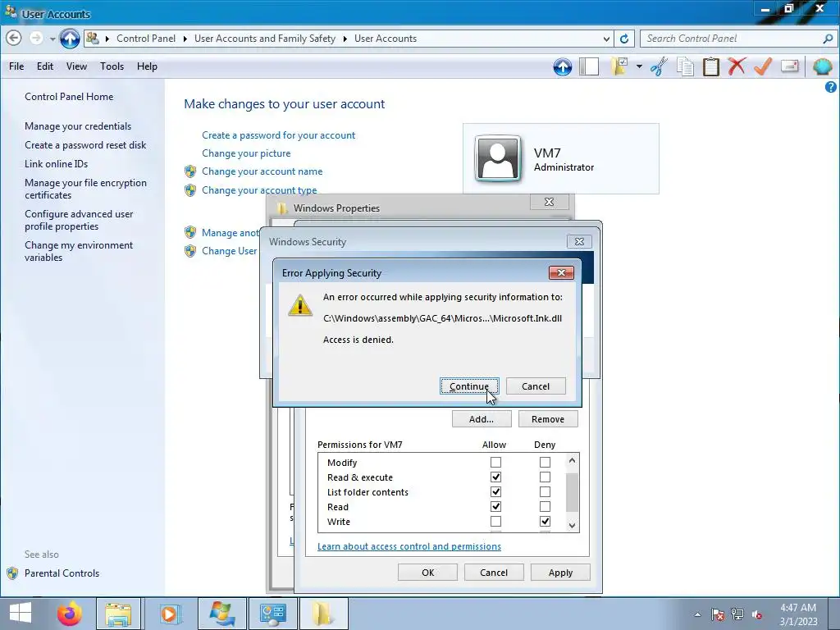Open the View menu
Screen dimensions: 840x630
(76, 66)
